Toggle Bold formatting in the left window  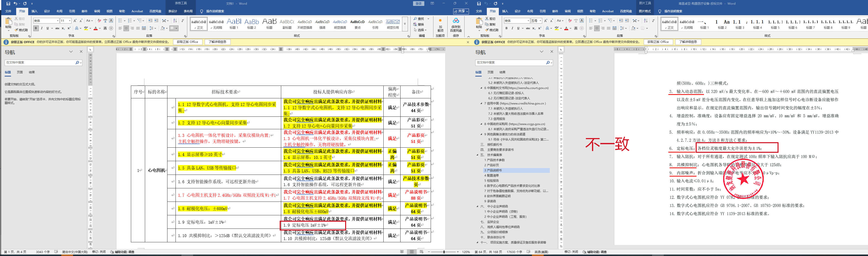tap(36, 28)
